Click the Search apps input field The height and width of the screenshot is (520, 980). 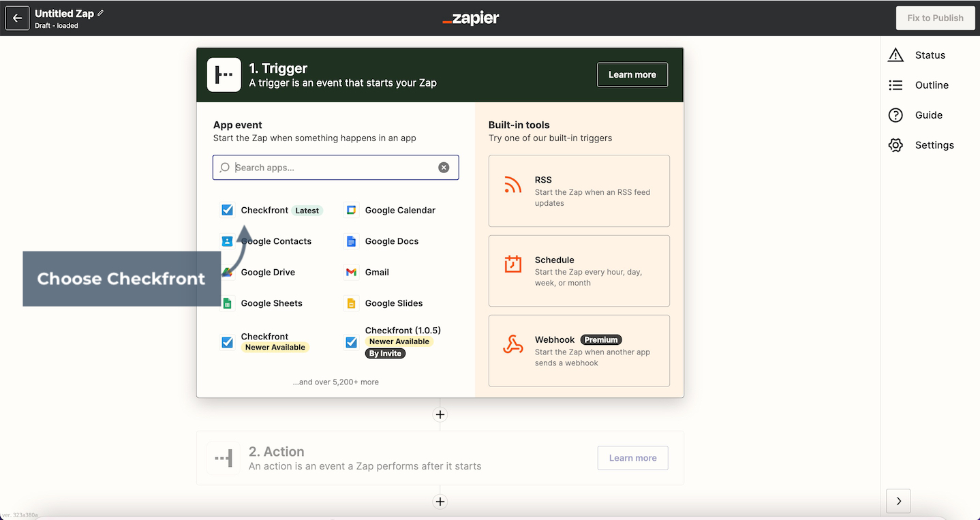[335, 168]
